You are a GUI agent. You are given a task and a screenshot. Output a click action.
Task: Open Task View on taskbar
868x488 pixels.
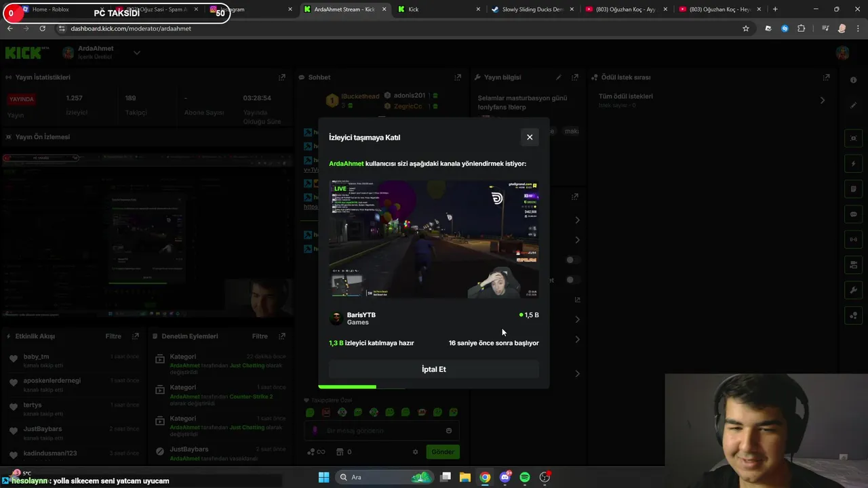(446, 477)
